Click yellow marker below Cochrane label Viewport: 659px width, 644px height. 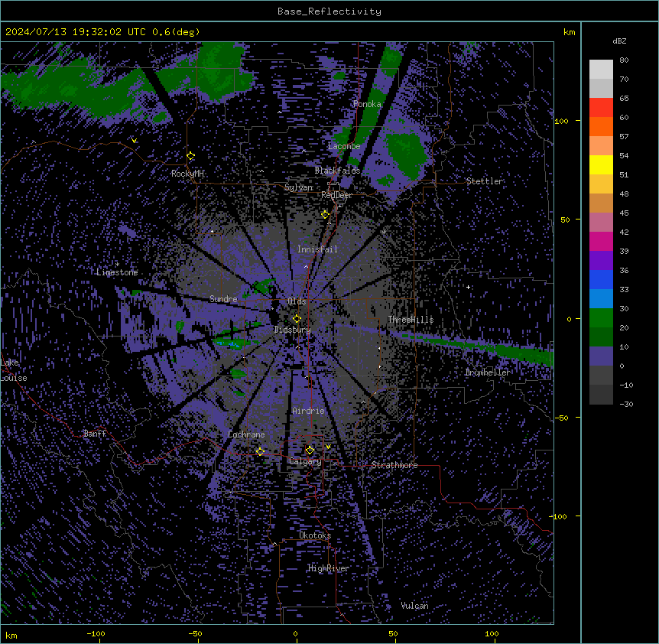[260, 452]
